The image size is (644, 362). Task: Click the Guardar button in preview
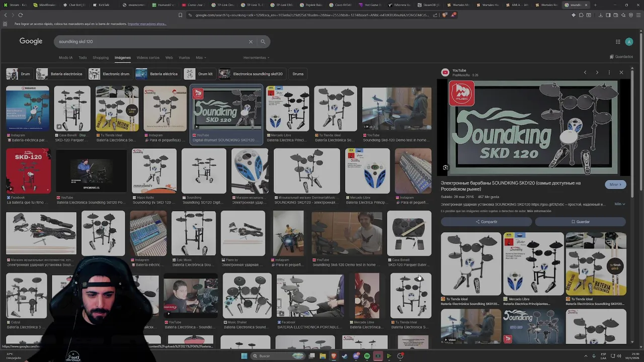[x=580, y=222]
